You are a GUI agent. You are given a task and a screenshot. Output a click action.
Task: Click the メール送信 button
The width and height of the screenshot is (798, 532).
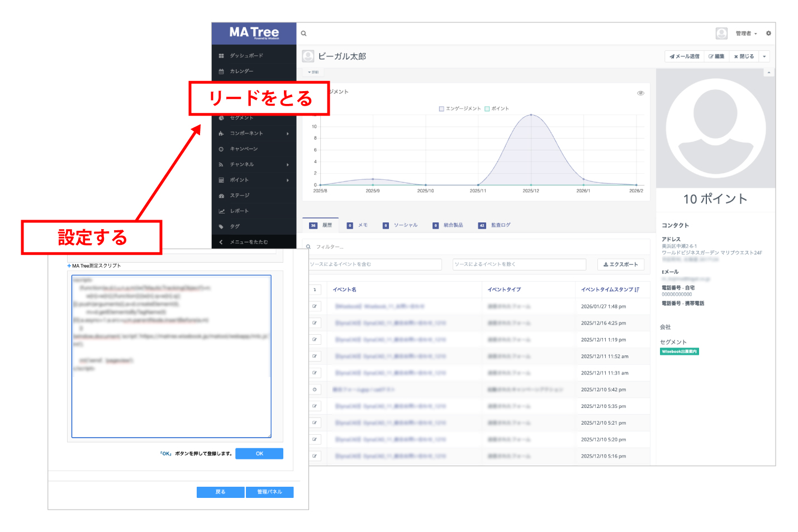(685, 56)
